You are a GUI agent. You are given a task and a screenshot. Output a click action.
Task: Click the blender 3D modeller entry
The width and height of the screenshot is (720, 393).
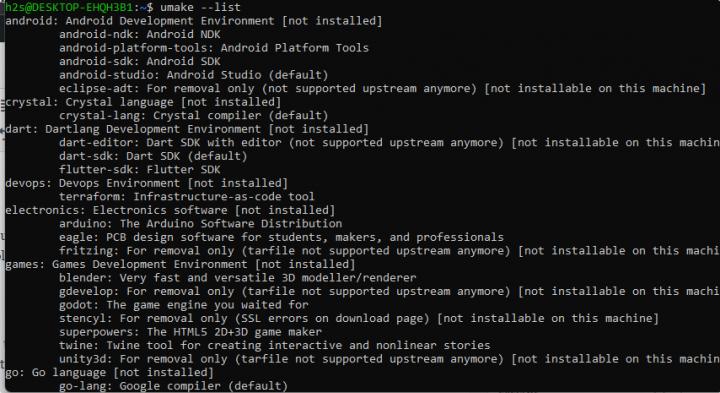tap(237, 278)
